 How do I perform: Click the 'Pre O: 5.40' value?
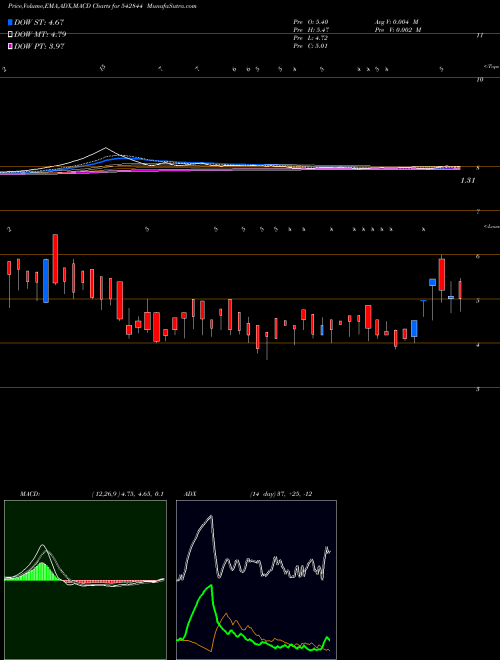point(311,21)
